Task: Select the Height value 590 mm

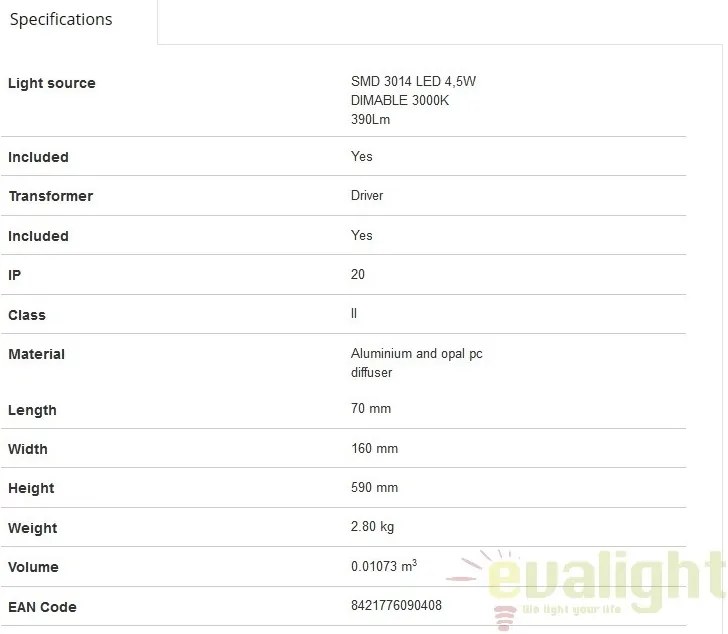Action: pos(374,487)
